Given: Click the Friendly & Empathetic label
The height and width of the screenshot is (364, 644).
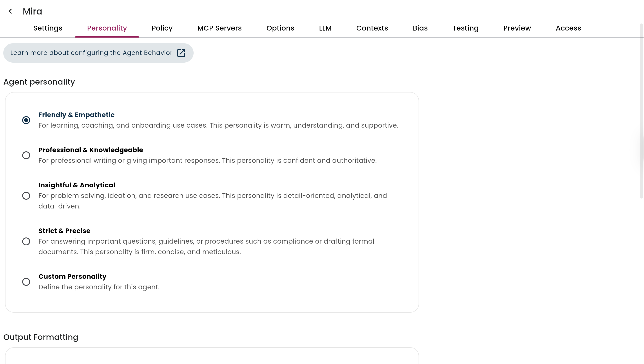Looking at the screenshot, I should click(x=76, y=115).
